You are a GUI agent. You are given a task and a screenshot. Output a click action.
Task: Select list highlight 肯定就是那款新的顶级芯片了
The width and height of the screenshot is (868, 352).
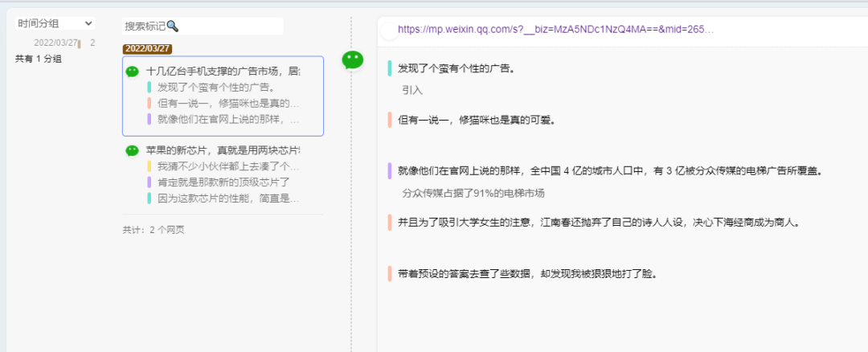tap(223, 182)
